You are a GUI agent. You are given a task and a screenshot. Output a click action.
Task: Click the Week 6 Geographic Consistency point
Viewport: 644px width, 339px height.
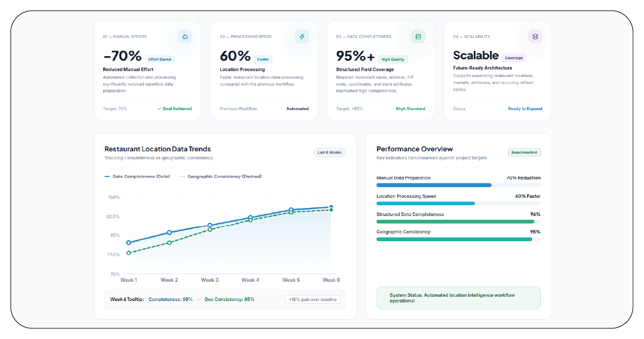tap(331, 210)
